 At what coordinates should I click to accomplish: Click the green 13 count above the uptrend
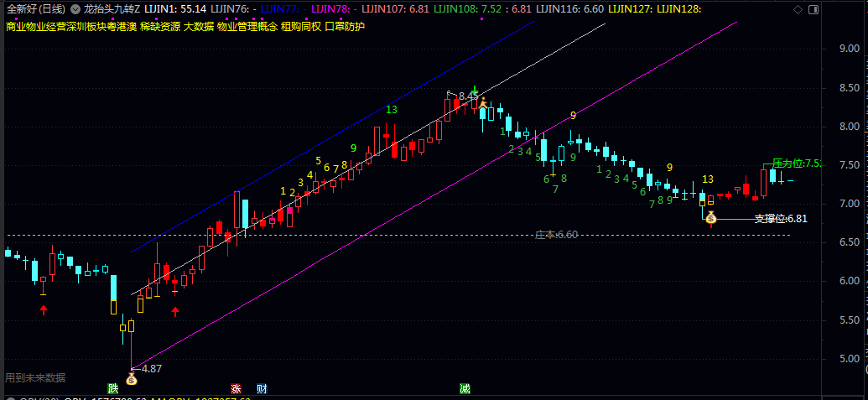coord(392,110)
